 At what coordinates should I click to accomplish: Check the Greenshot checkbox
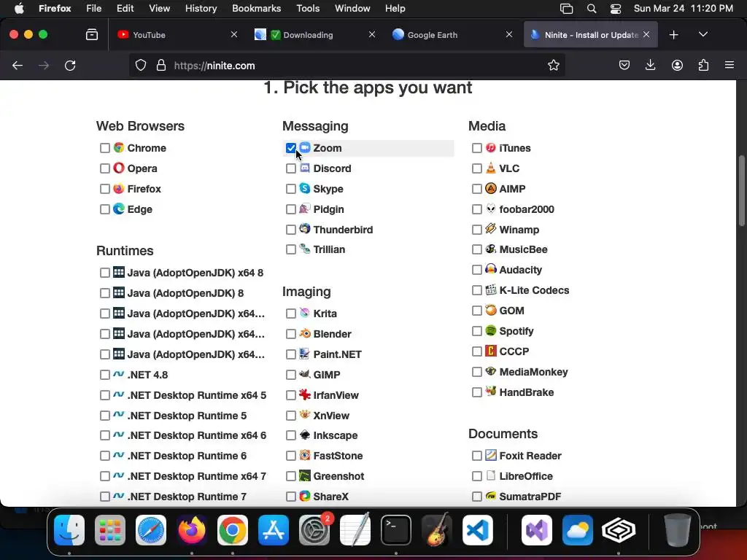[290, 476]
